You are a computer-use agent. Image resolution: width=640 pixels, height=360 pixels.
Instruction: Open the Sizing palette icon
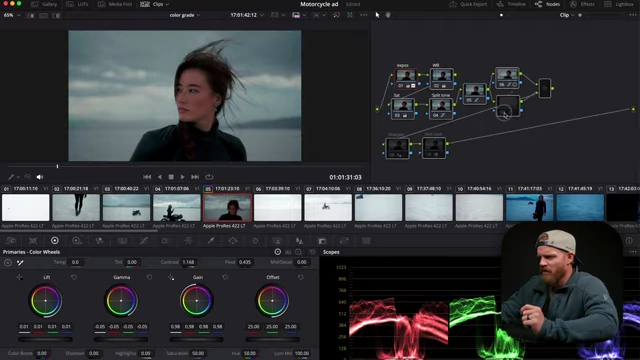click(x=344, y=241)
